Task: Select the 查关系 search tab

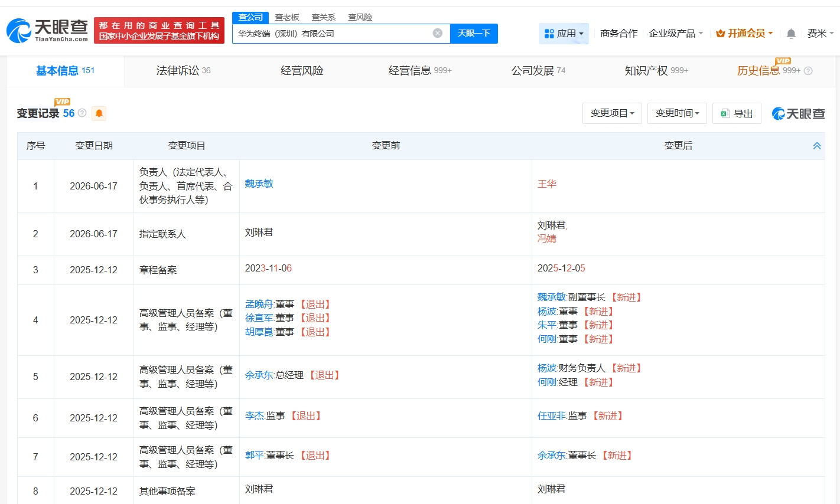Action: 324,17
